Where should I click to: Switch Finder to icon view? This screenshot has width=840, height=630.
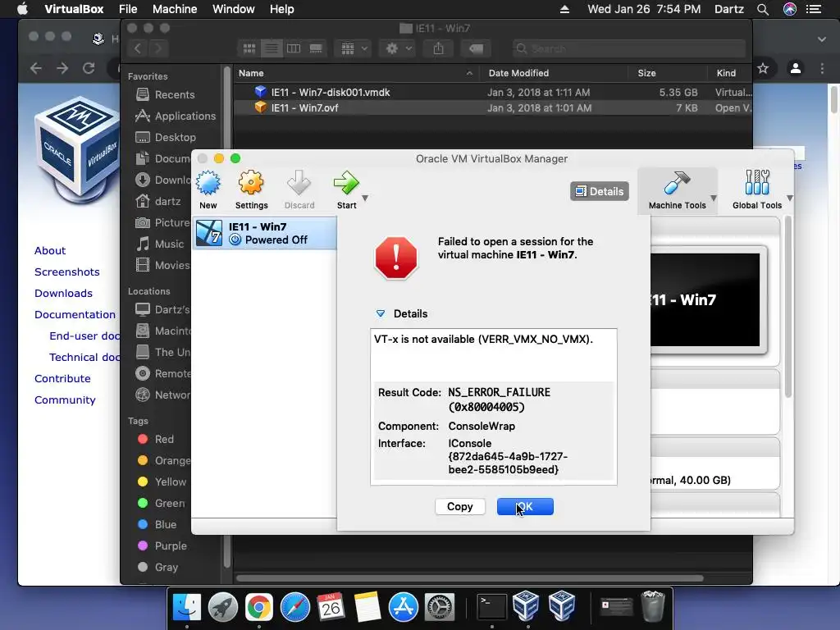[x=249, y=48]
